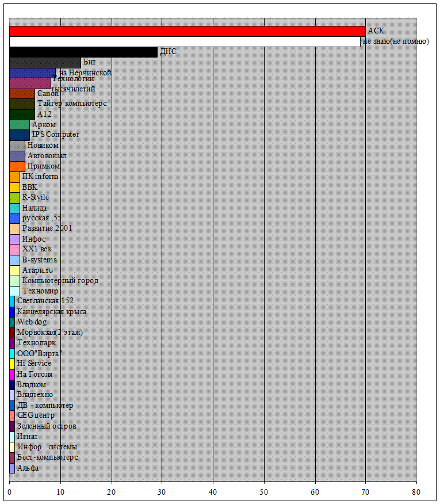Click the 'Canon' label

48,94
